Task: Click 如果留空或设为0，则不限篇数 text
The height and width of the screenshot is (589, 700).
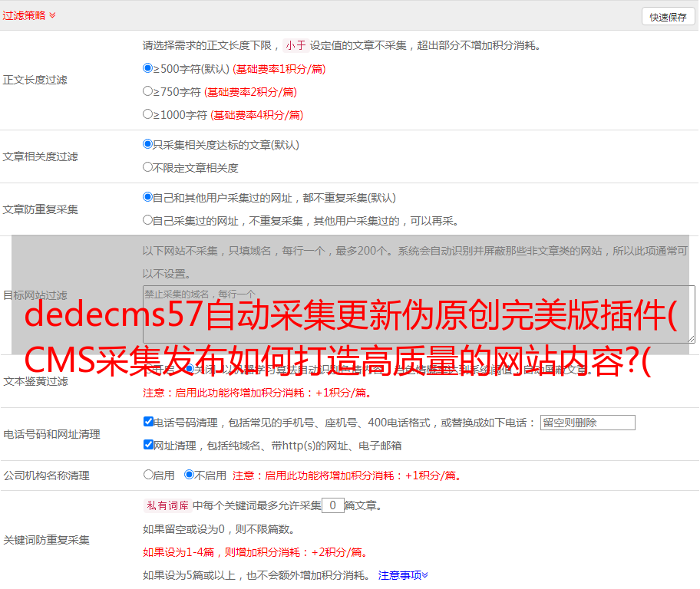Action: tap(219, 529)
